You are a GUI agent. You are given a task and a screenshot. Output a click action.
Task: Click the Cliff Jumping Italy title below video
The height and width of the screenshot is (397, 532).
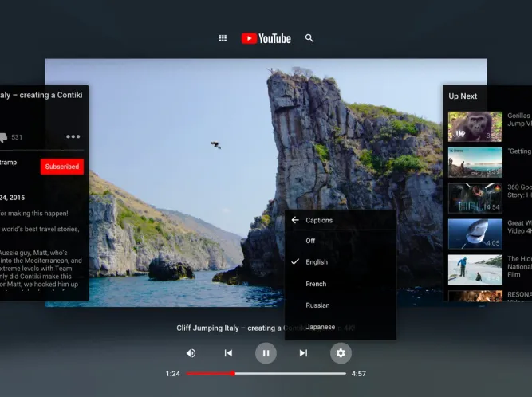(266, 328)
